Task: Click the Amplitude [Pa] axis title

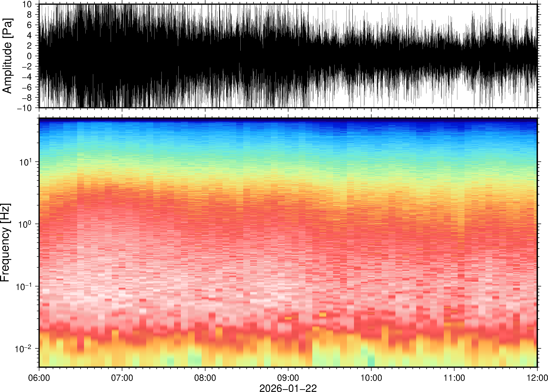Action: tap(7, 56)
